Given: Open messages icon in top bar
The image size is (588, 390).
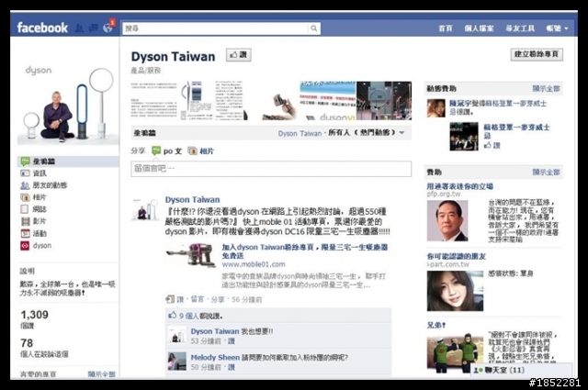Looking at the screenshot, I should click(94, 28).
